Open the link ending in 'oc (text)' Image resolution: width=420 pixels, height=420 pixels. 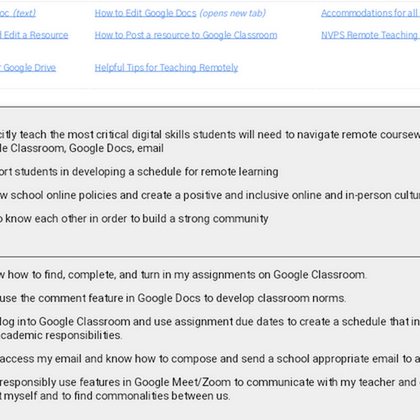[18, 13]
